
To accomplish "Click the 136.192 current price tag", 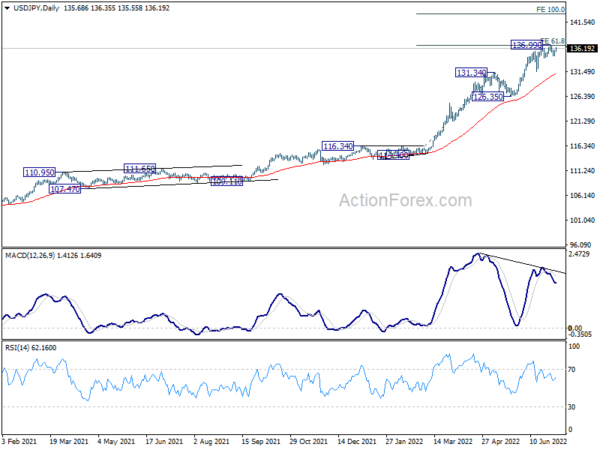I will [x=581, y=49].
